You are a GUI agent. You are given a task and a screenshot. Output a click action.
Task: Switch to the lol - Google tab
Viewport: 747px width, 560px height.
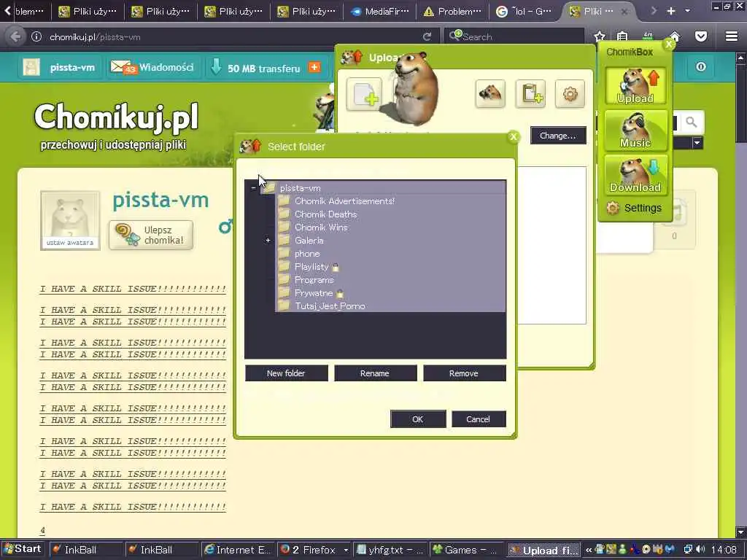point(525,11)
